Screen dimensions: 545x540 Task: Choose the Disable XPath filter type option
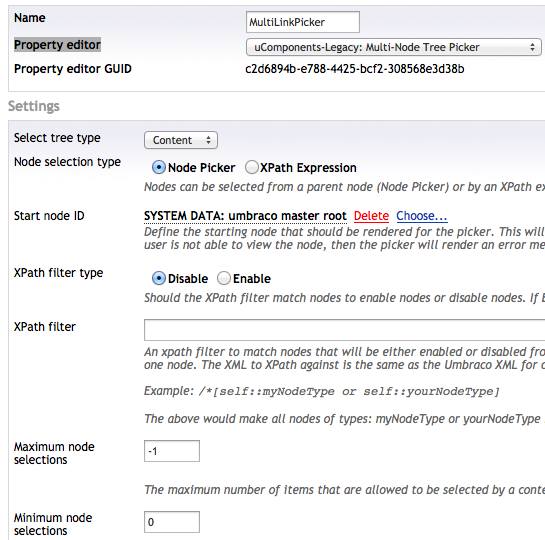tap(158, 278)
